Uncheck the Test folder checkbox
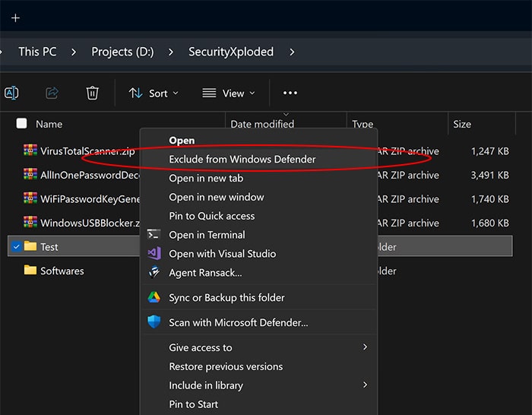This screenshot has height=415, width=532. click(x=15, y=246)
